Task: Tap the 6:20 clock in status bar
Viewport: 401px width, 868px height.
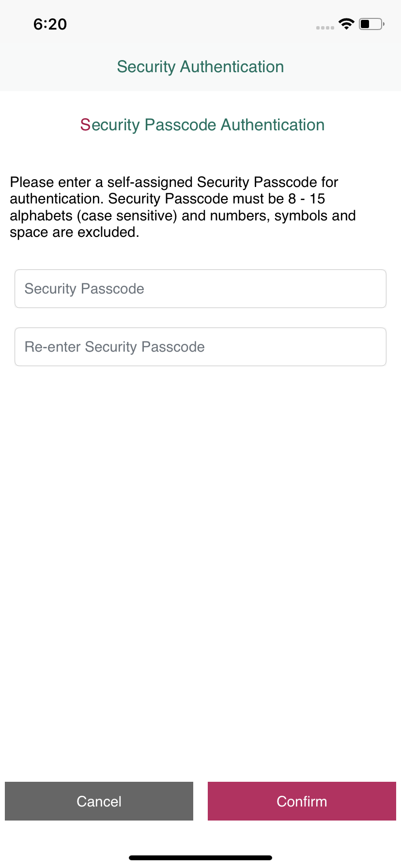Action: (50, 24)
